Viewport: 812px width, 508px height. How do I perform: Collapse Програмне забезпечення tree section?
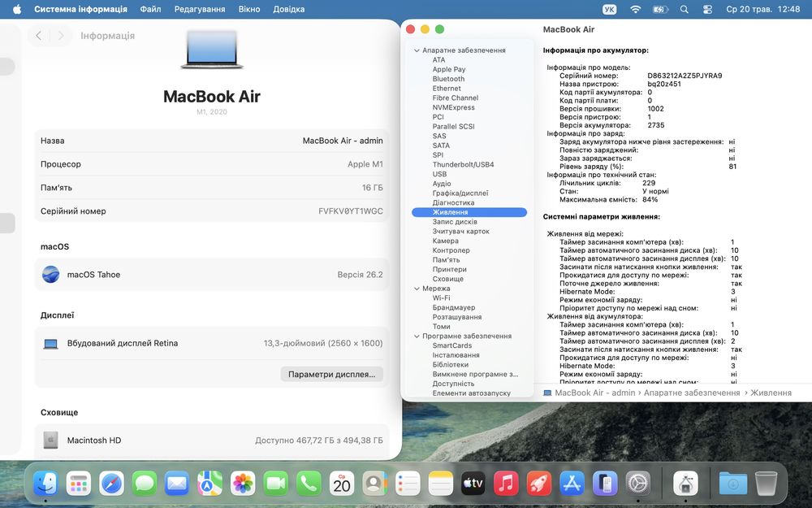coord(417,336)
